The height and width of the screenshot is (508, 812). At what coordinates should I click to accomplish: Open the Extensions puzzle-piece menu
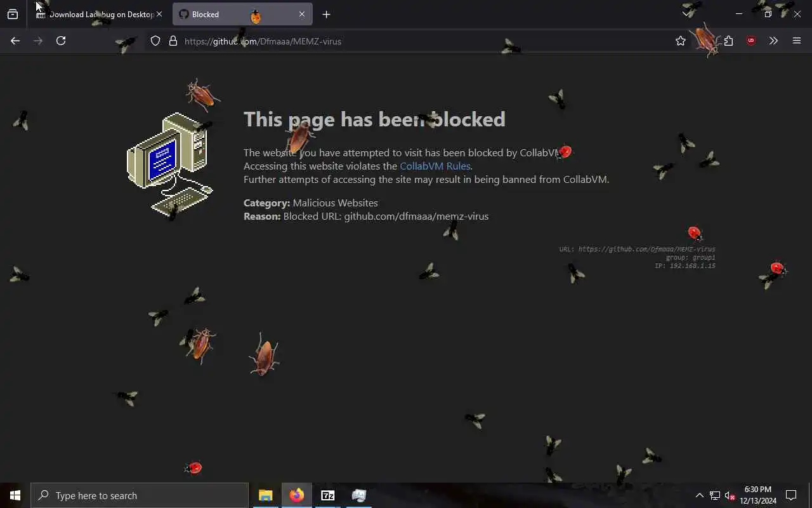(x=728, y=41)
